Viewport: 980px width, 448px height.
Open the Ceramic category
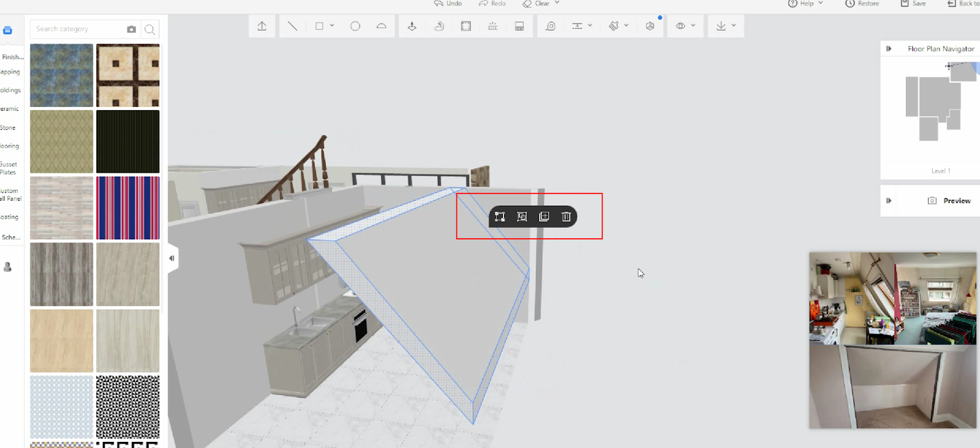pyautogui.click(x=10, y=109)
